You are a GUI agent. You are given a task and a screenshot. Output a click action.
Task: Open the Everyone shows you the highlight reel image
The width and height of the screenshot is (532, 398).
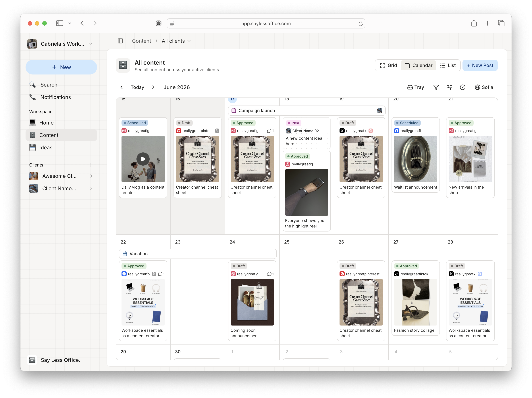306,192
